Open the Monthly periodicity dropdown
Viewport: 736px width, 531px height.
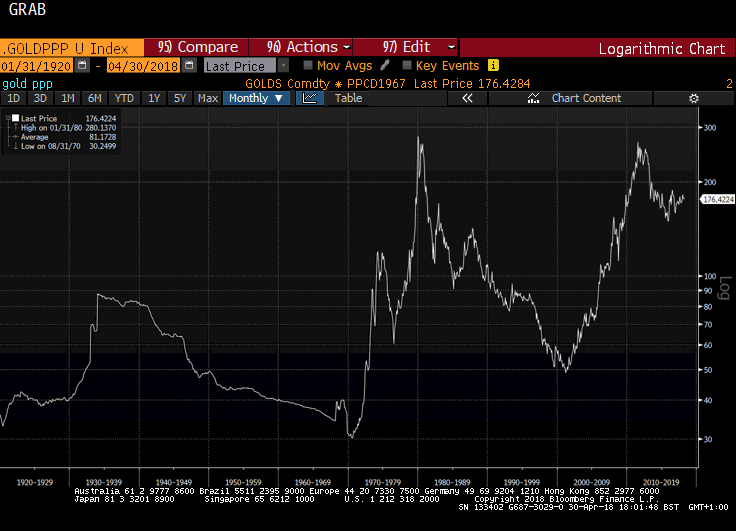257,98
